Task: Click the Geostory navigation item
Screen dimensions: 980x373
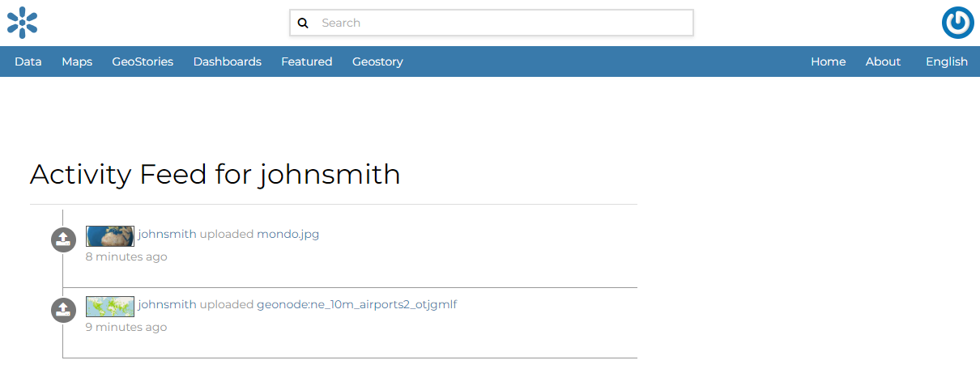Action: point(377,61)
